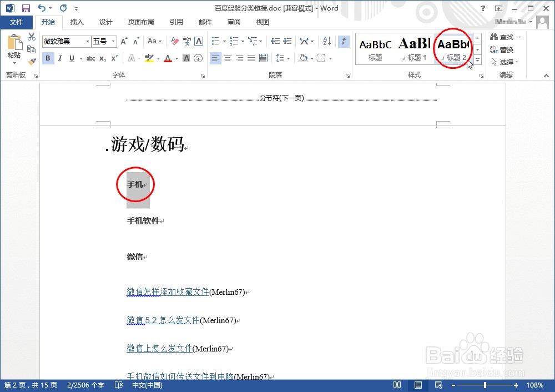Image resolution: width=555 pixels, height=392 pixels.
Task: Toggle Underline formatting
Action: tap(72, 58)
